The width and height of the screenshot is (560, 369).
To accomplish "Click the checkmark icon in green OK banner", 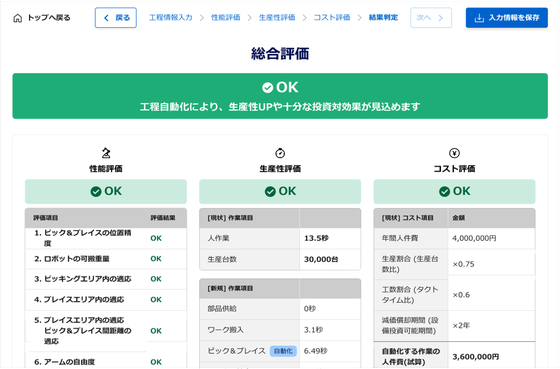I will coord(267,88).
